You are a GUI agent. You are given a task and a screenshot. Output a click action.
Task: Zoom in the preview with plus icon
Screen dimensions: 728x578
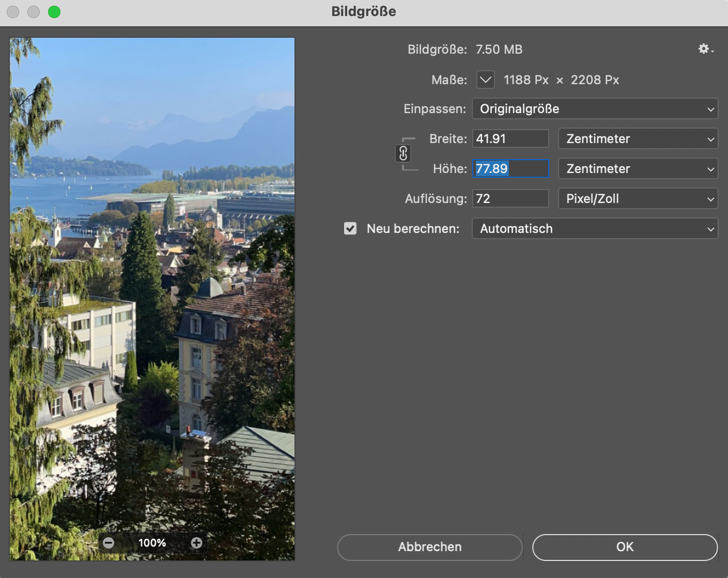(x=196, y=543)
